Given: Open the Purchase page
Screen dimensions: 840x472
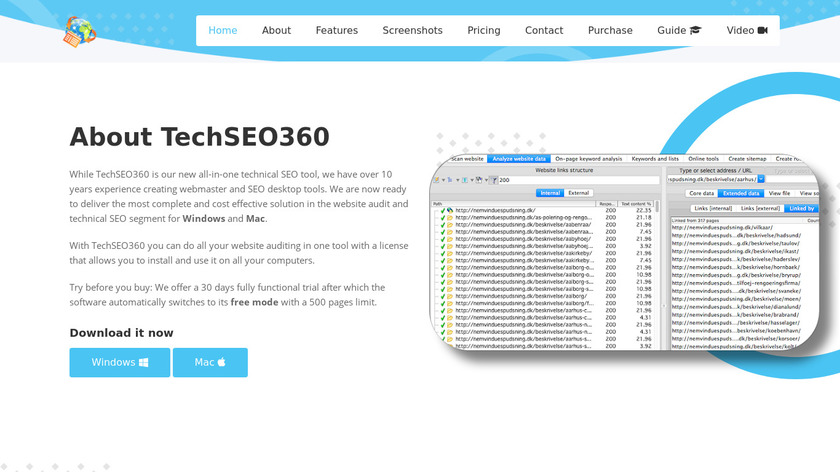Looking at the screenshot, I should coord(610,31).
